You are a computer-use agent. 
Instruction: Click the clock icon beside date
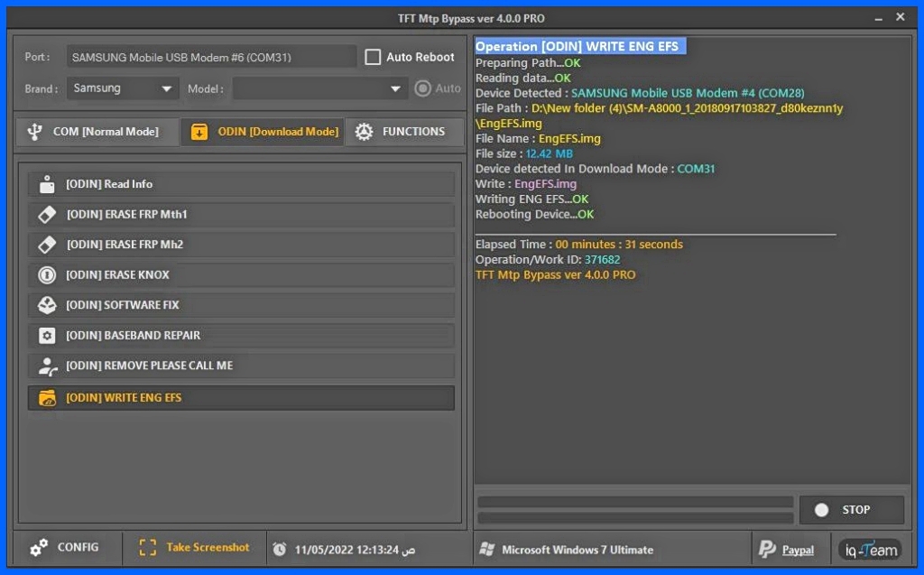280,550
